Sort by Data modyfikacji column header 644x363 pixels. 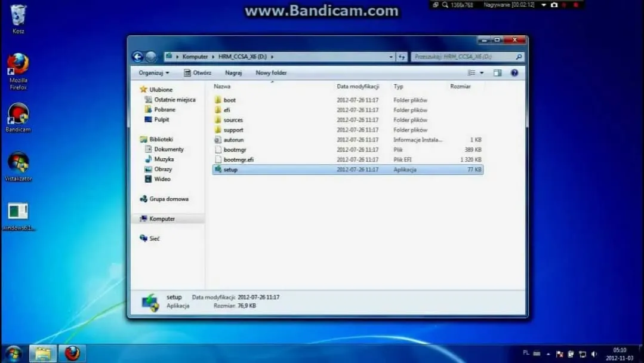point(358,86)
